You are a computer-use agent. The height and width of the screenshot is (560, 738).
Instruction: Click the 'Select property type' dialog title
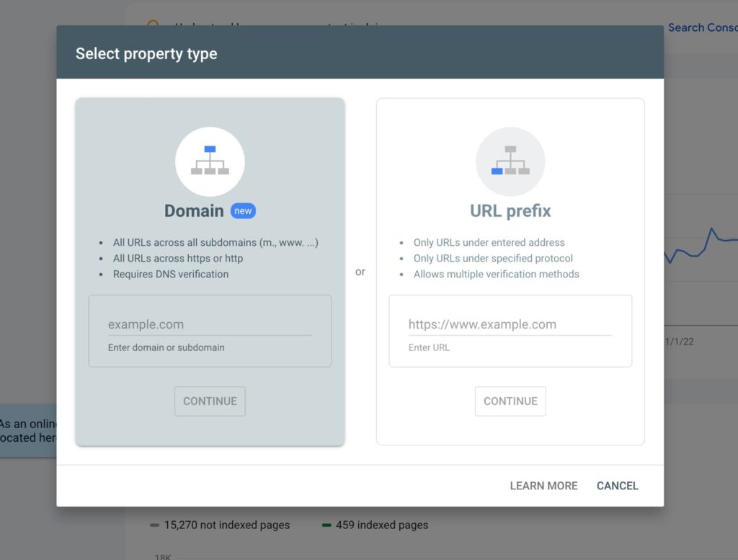coord(146,53)
